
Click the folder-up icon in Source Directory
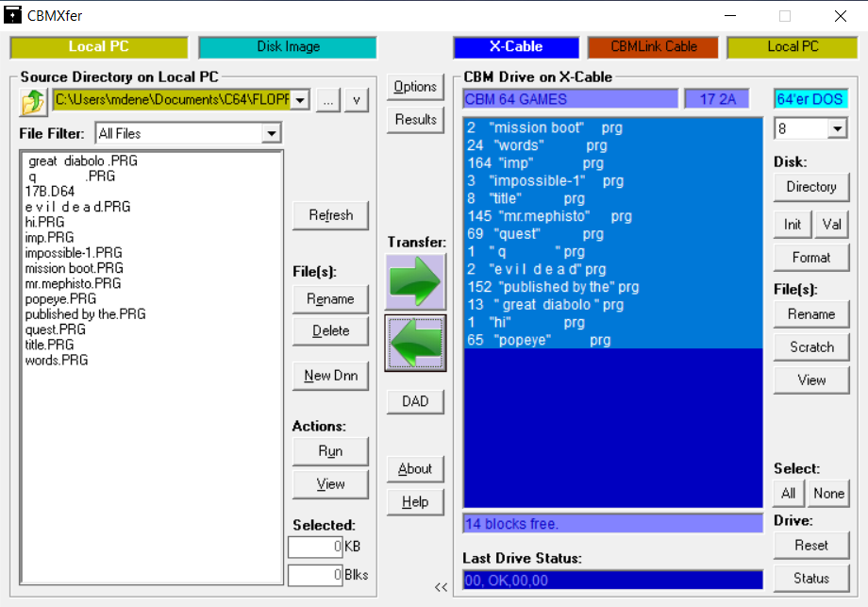34,101
